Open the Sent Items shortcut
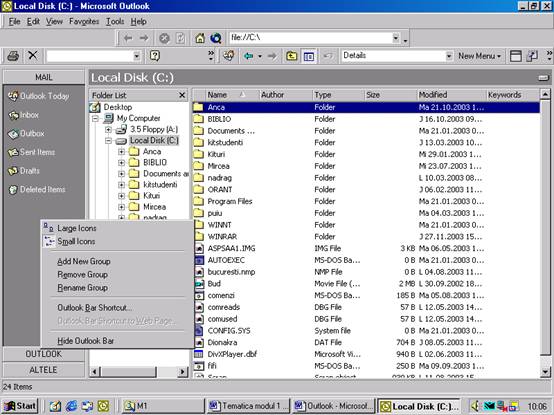The height and width of the screenshot is (415, 554). 31,152
